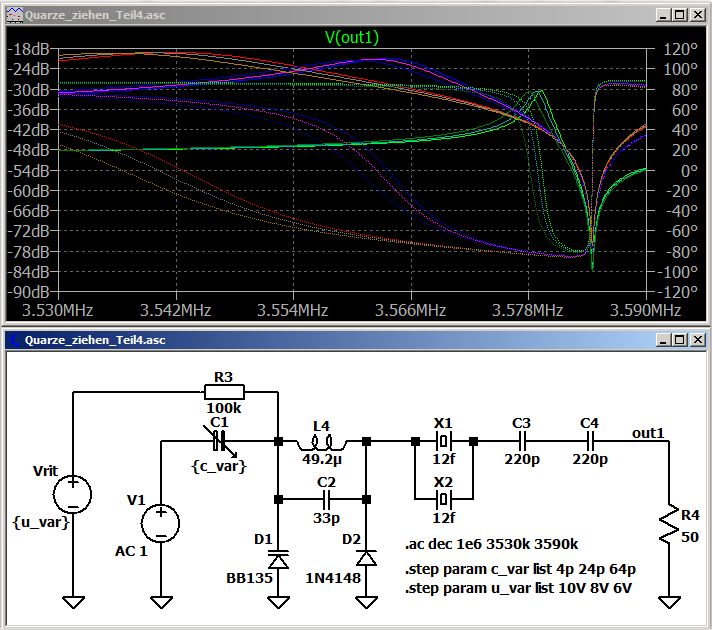Screen dimensions: 712x630
Task: Click the 220p value of C4
Action: click(x=590, y=459)
